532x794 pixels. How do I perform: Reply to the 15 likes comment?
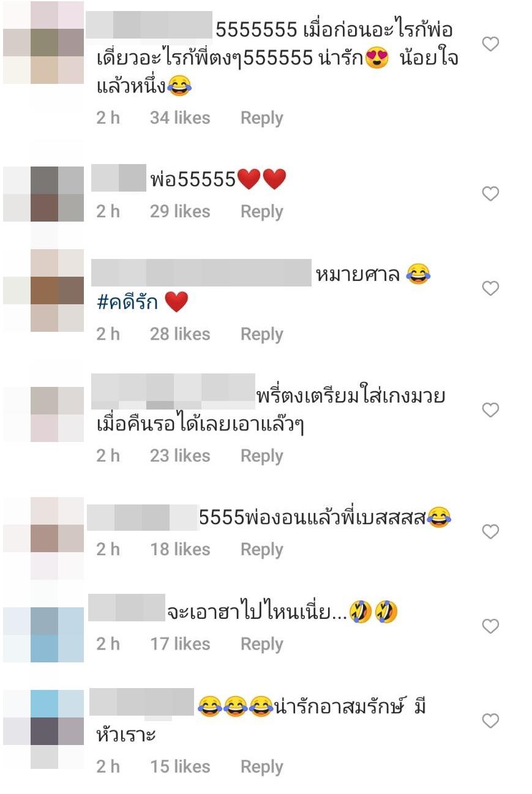(261, 766)
